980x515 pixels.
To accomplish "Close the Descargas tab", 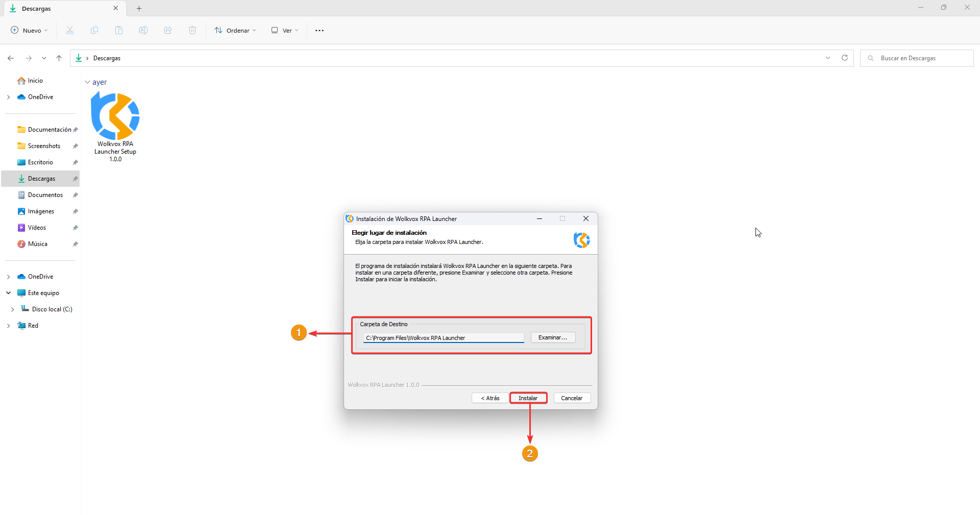I will [116, 8].
